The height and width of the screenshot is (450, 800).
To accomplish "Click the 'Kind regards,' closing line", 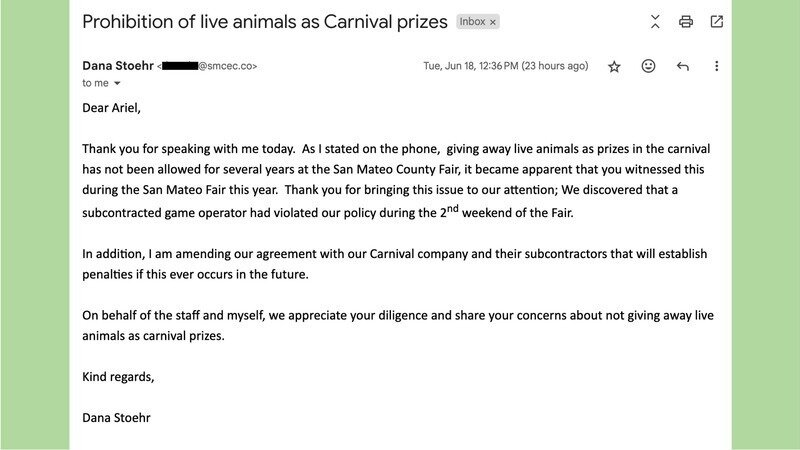I will 118,377.
